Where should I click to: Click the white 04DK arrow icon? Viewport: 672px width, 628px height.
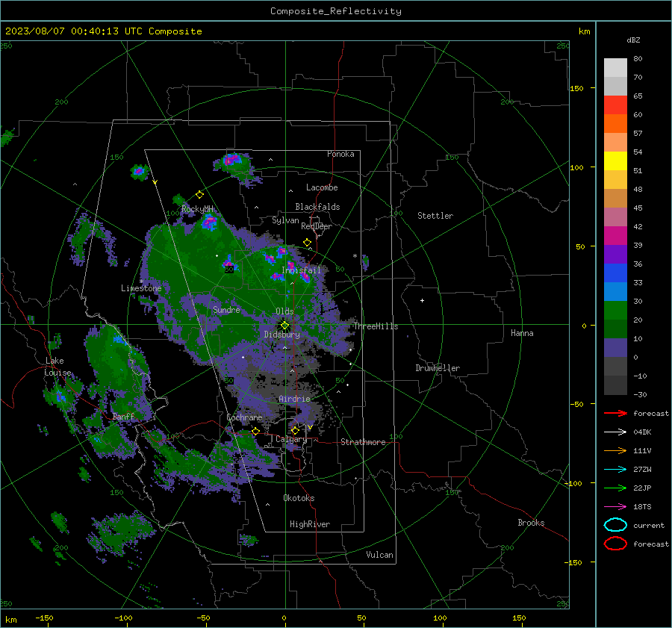click(615, 432)
